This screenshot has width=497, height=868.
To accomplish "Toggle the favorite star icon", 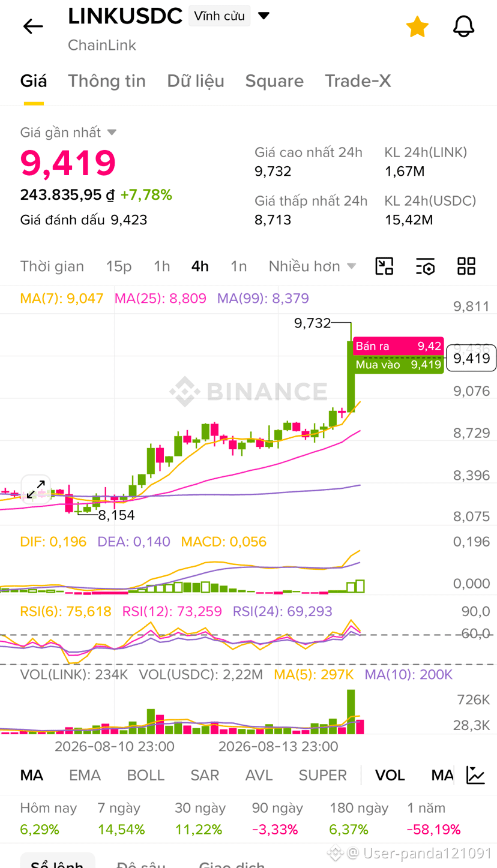I will pyautogui.click(x=417, y=26).
